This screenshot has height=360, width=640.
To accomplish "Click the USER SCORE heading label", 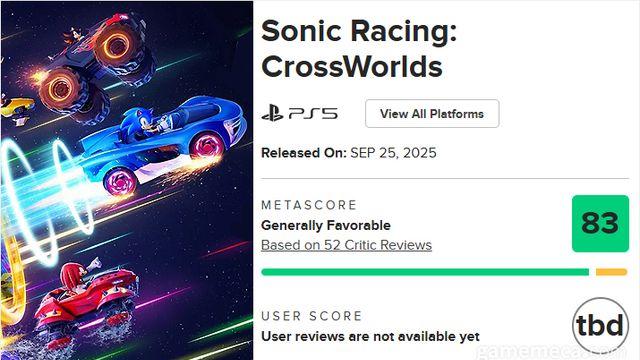I will pos(311,316).
